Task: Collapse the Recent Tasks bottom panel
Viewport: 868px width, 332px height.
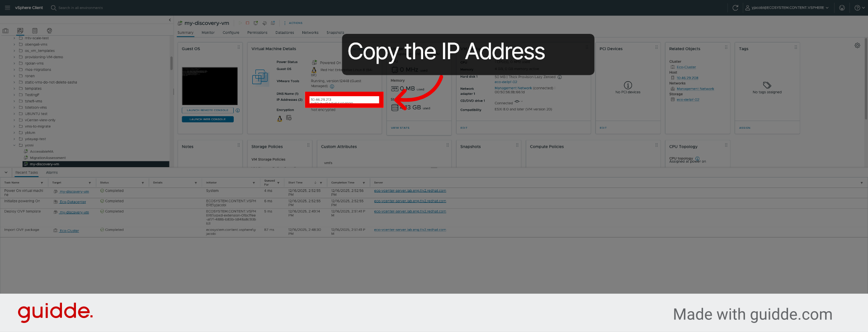Action: point(6,173)
